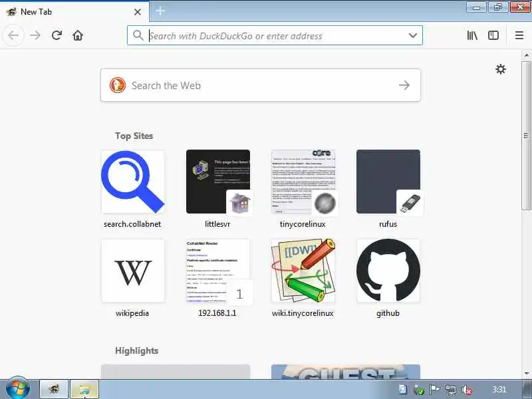This screenshot has height=399, width=532.
Task: Click the search.collabnet site label
Action: pos(132,224)
